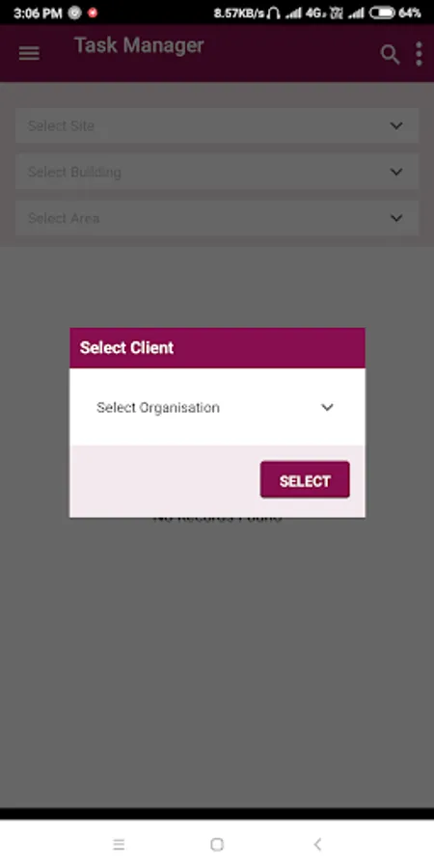Tap the Android home square icon
434x868 pixels.
[x=217, y=844]
